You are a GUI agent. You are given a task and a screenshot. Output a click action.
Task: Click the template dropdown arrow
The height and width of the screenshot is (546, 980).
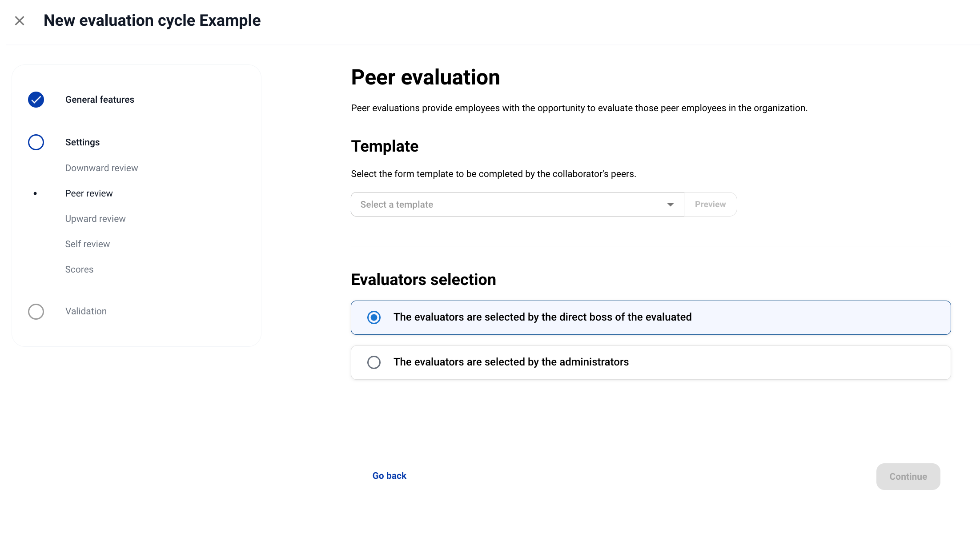pyautogui.click(x=670, y=205)
